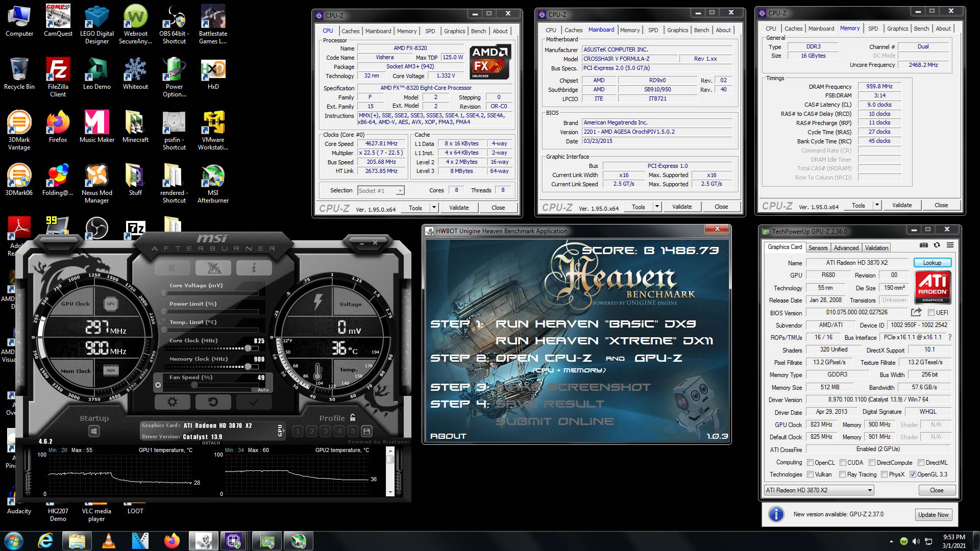Screen dimensions: 980x551
Task: Open the Caches tab in CPU-Z CPU window
Action: 350,31
